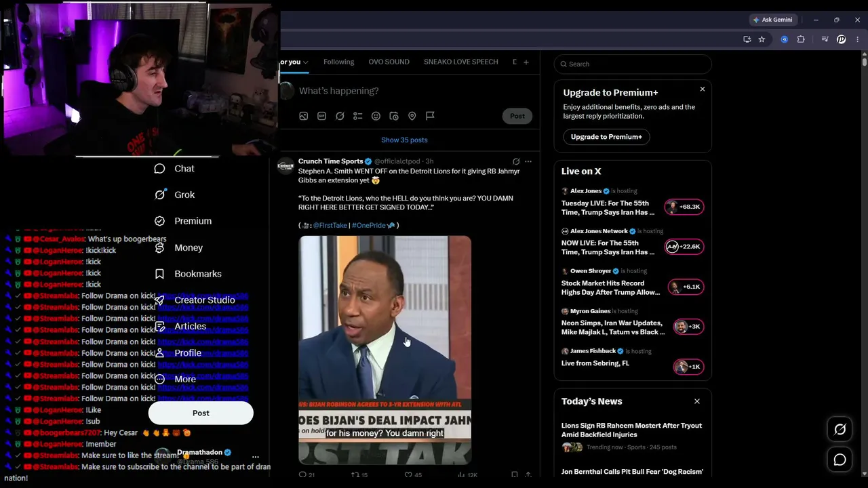Viewport: 868px width, 488px height.
Task: Go to Money in the sidebar
Action: pyautogui.click(x=178, y=248)
